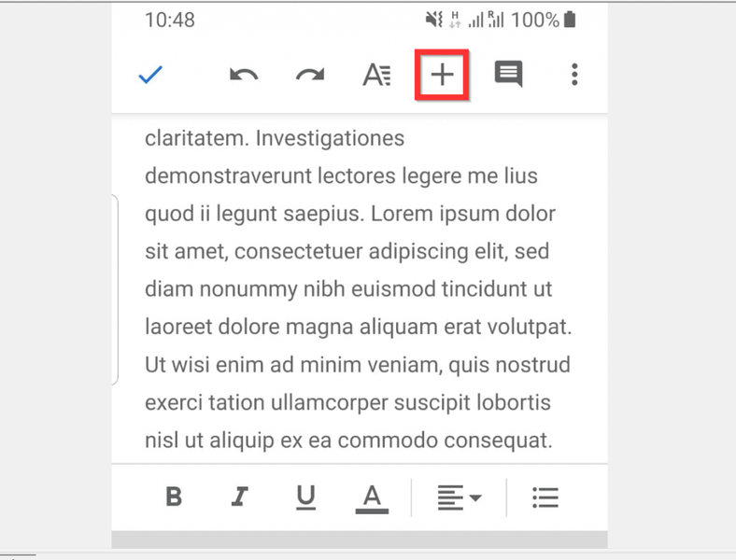Tap the word 'veniam,' in the text
This screenshot has width=736, height=560.
403,365
